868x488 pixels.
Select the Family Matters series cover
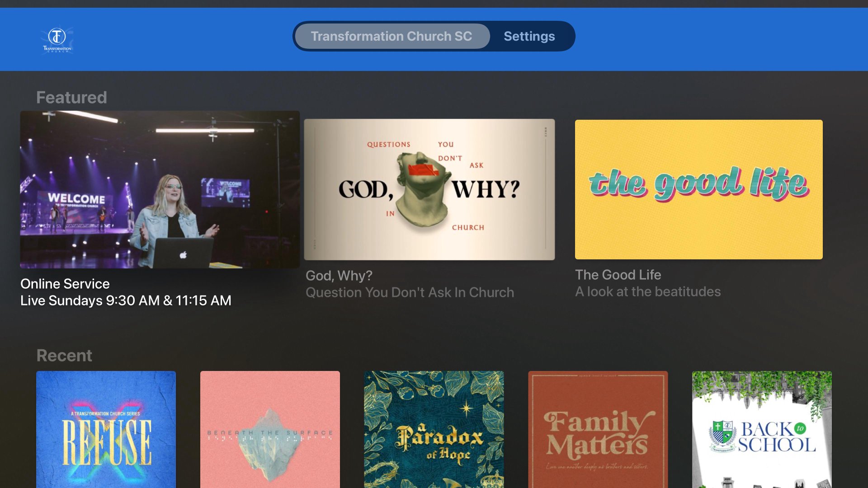click(x=598, y=429)
